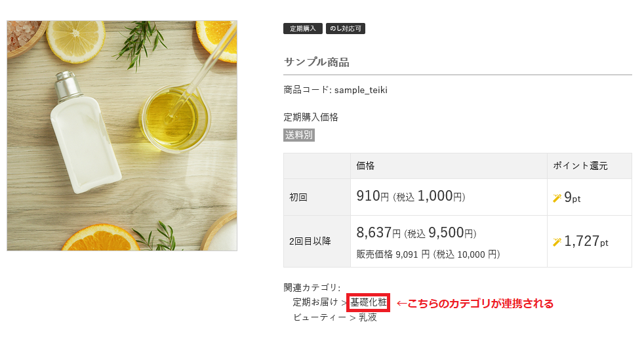
Task: Select the のし対応可 tag badge
Action: tap(345, 29)
